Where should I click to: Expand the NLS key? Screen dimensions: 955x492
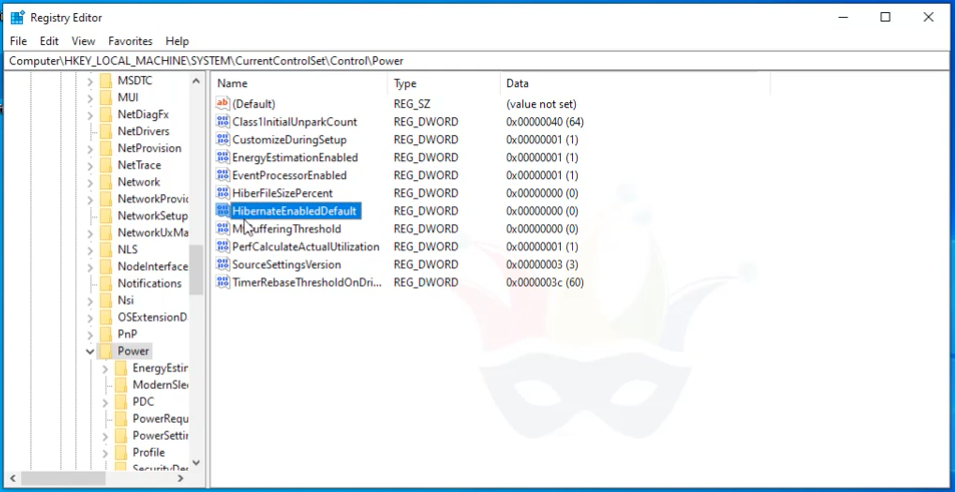[x=90, y=250]
